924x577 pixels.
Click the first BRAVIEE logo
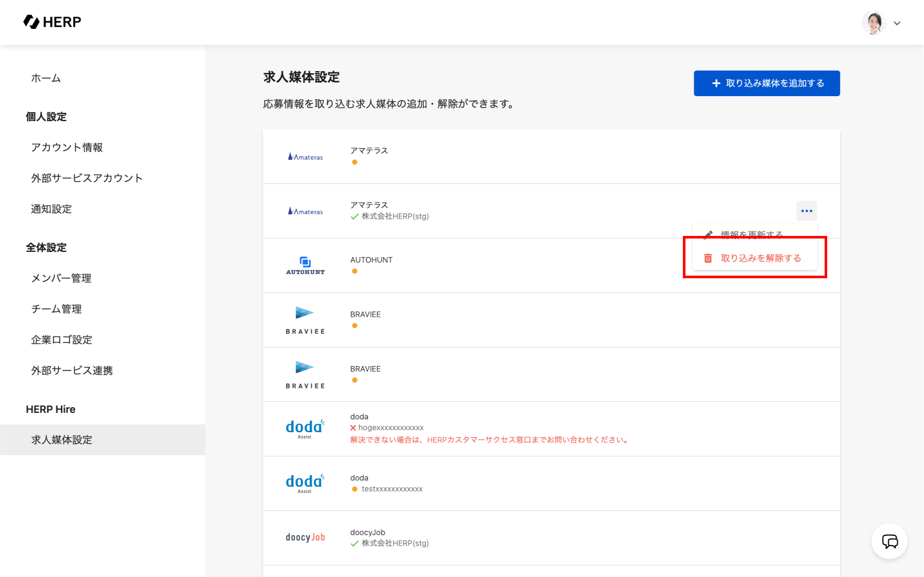click(305, 320)
